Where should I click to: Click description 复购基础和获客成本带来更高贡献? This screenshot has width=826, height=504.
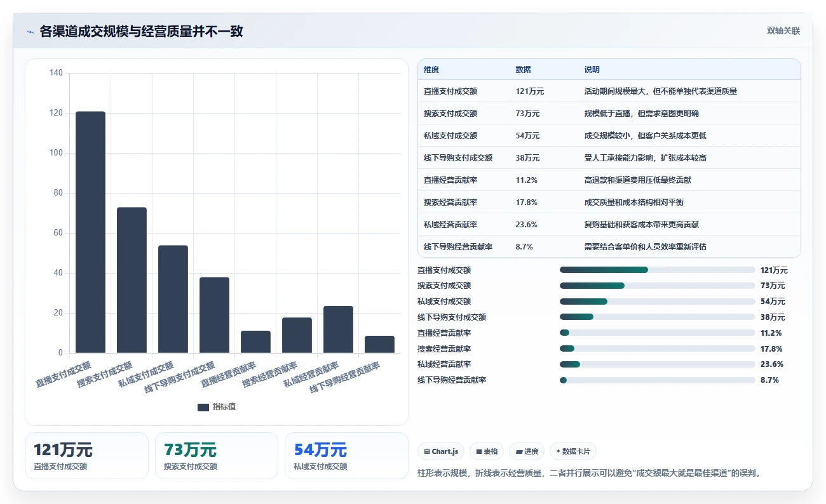(642, 225)
